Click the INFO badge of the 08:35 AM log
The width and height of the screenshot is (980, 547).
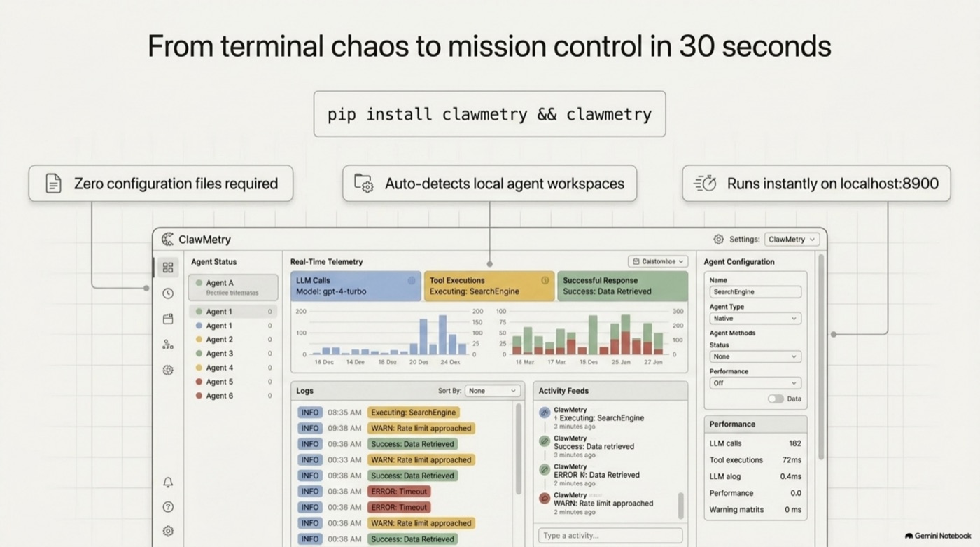pos(310,413)
